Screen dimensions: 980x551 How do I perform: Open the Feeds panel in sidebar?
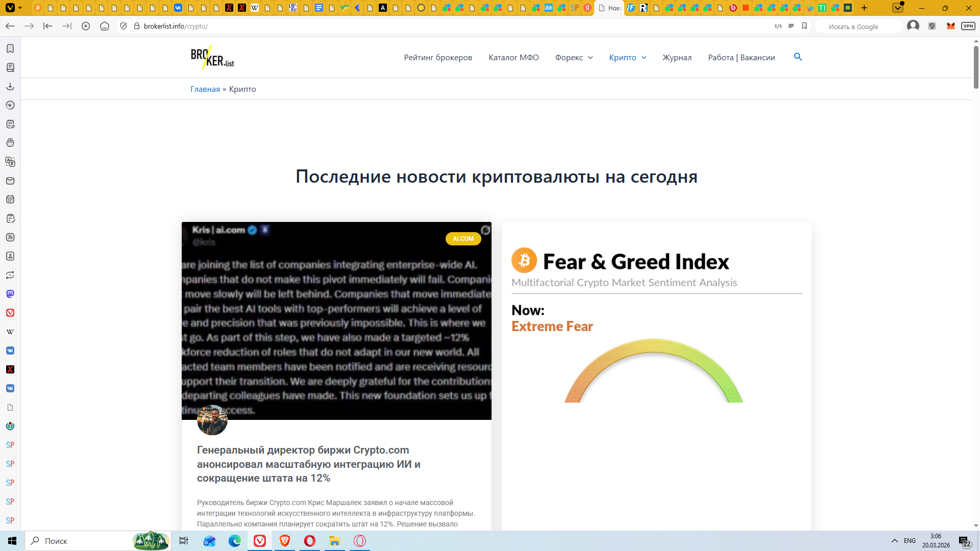coord(10,237)
